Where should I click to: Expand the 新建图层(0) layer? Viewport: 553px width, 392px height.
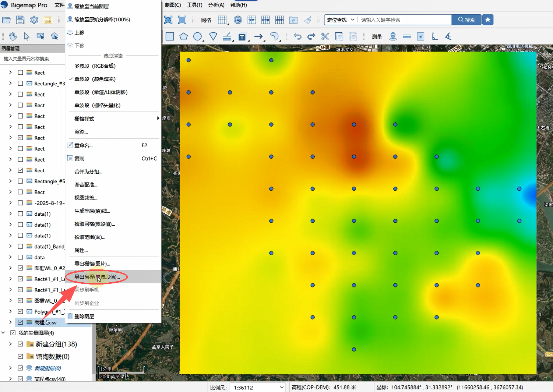10,368
